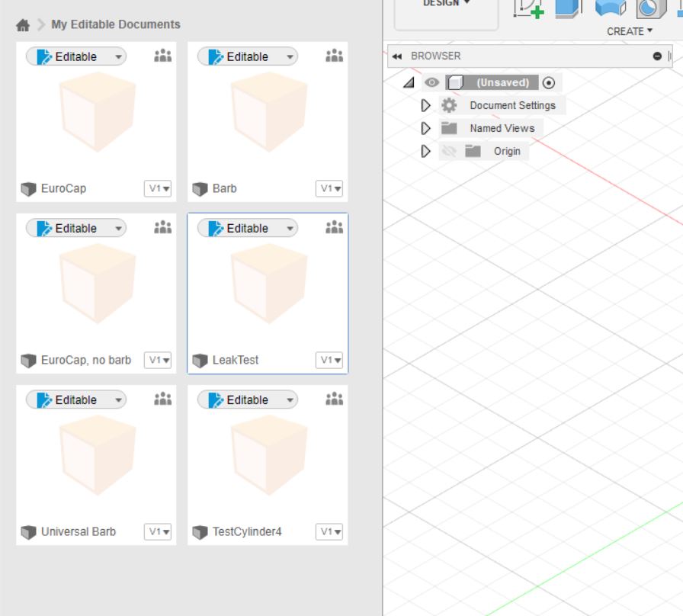
Task: Open the Editable dropdown on EuroCap card
Action: (x=76, y=56)
